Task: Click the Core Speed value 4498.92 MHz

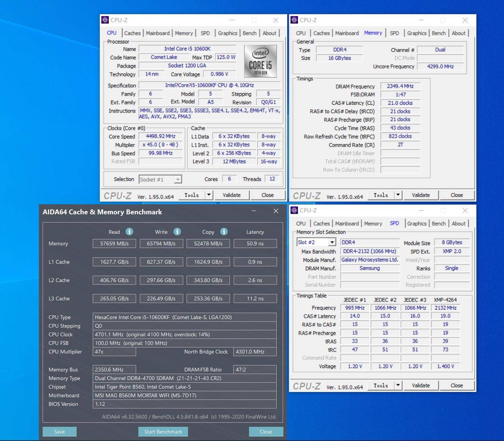Action: coord(161,136)
